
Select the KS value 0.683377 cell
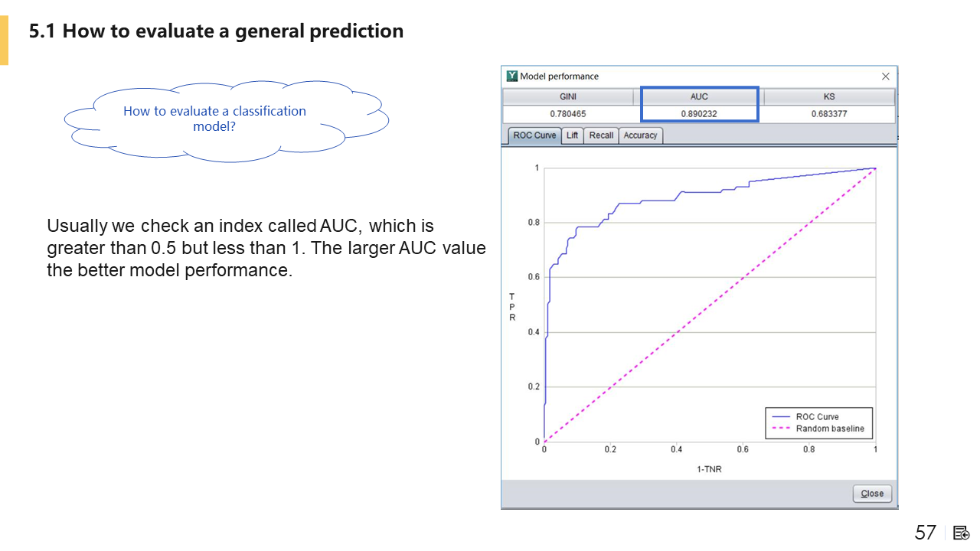point(829,114)
